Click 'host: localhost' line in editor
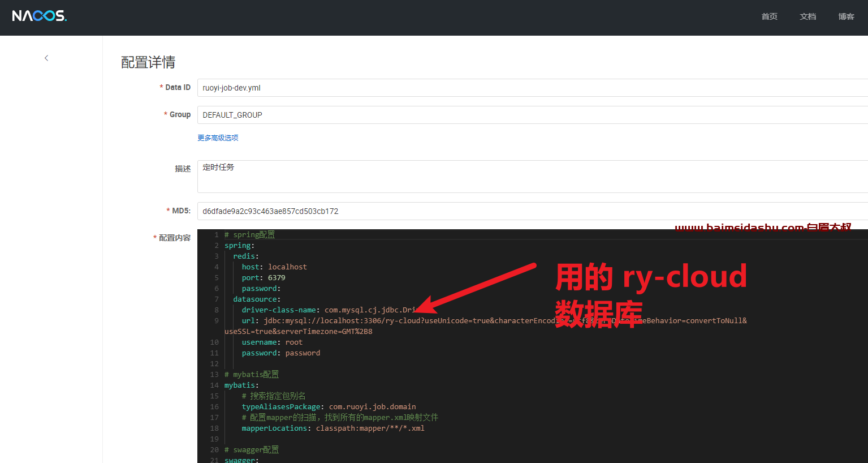Viewport: 868px width, 463px height. point(274,267)
